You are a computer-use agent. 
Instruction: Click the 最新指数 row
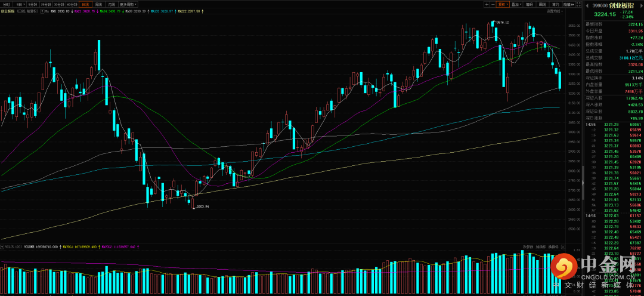point(613,24)
